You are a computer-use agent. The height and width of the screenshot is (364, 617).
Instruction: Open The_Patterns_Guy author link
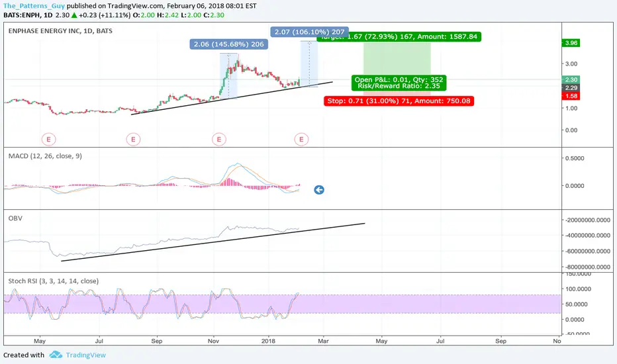click(x=34, y=6)
